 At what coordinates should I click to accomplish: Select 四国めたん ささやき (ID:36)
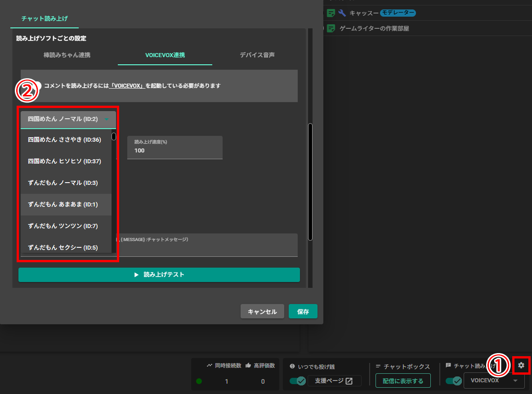66,139
